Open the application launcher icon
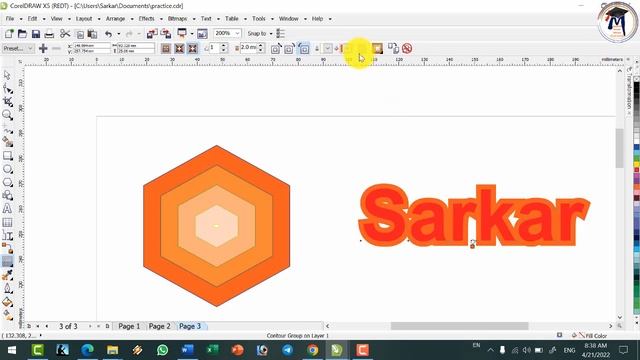The height and width of the screenshot is (360, 640). tap(182, 33)
